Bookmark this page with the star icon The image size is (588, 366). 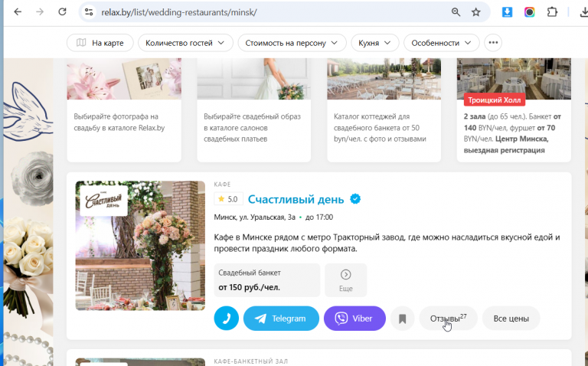476,12
